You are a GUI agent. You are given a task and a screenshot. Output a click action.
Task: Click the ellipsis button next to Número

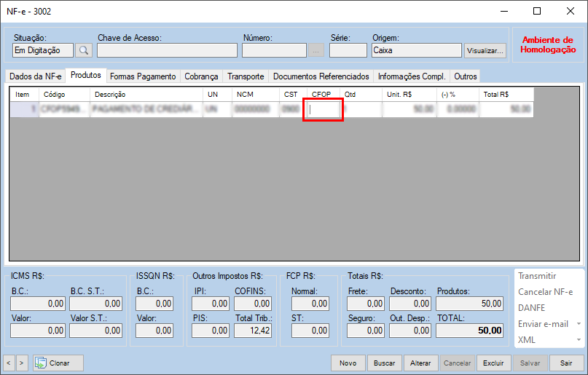[x=316, y=50]
